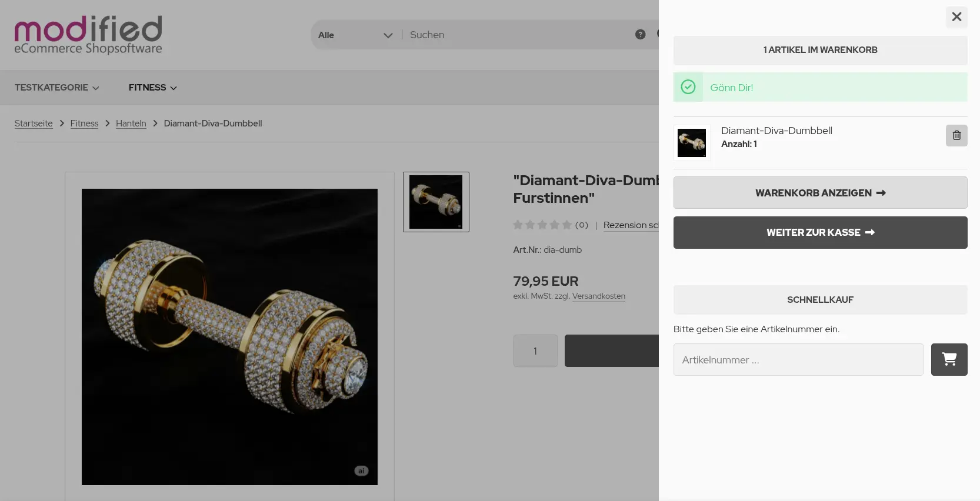Screen dimensions: 980x501
Task: Click the modified eCommerce logo
Action: coord(88,35)
